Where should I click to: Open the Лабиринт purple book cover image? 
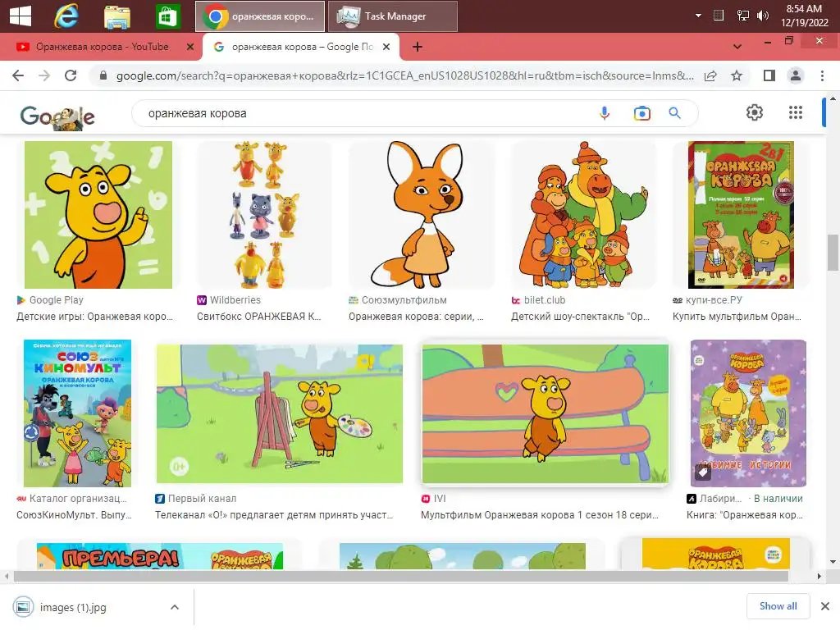[x=748, y=413]
